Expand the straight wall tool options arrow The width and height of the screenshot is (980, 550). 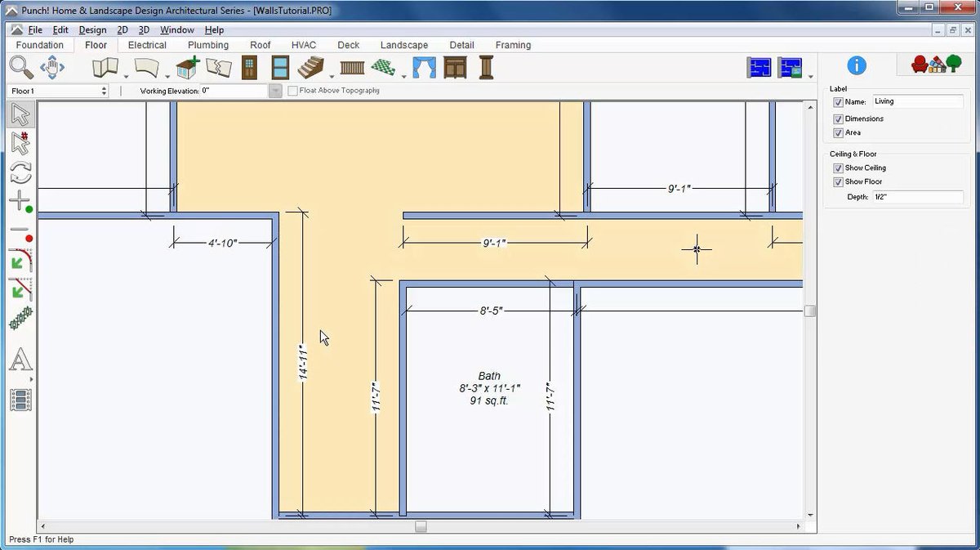pos(126,77)
